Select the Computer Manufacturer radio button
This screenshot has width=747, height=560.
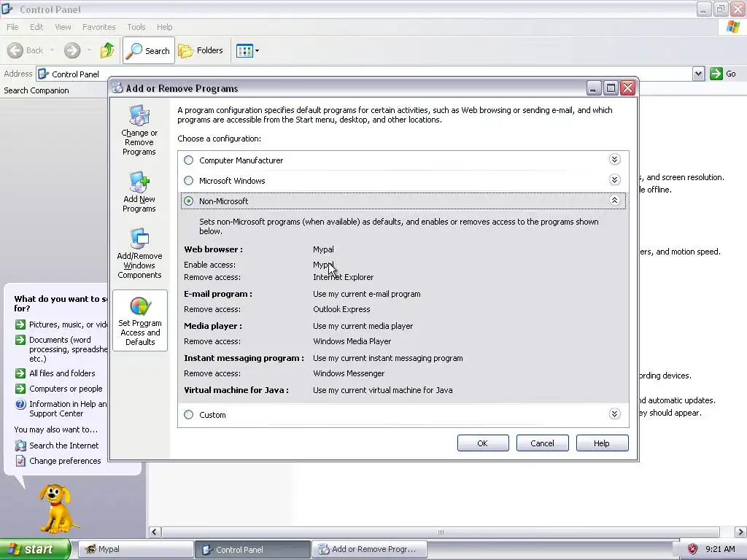(x=189, y=160)
